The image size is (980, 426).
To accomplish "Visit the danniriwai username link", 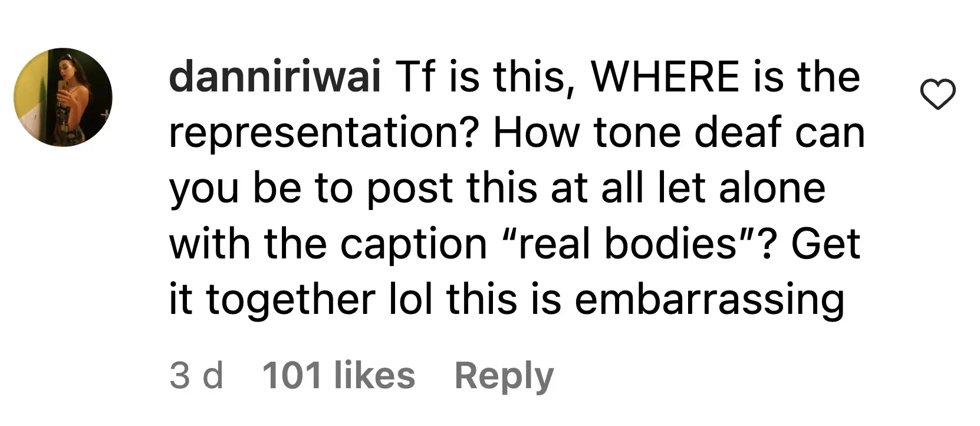I will 275,77.
